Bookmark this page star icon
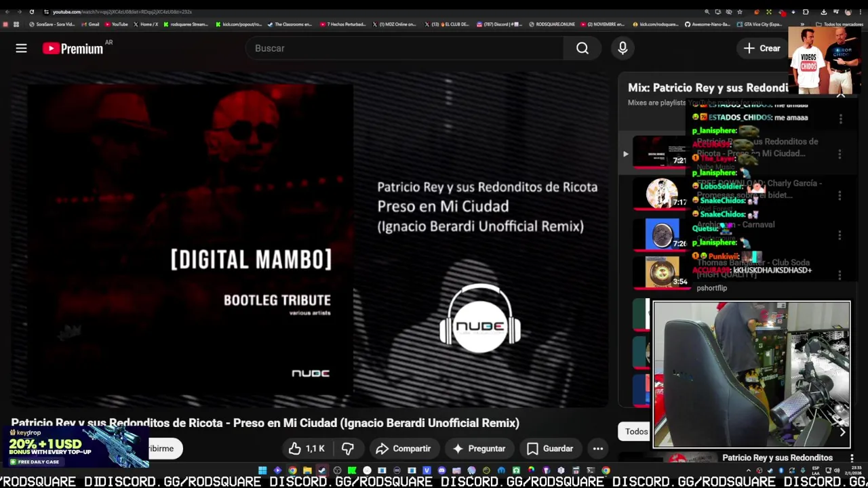868x488 pixels. [740, 12]
